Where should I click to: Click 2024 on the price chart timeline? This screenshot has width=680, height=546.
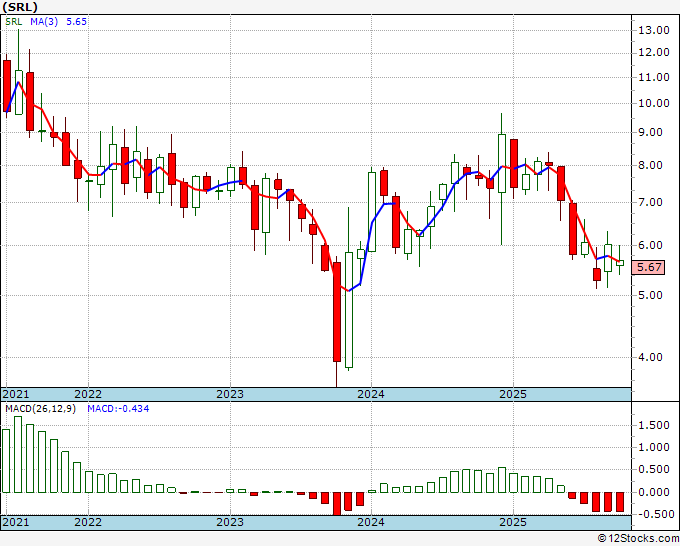pyautogui.click(x=371, y=394)
